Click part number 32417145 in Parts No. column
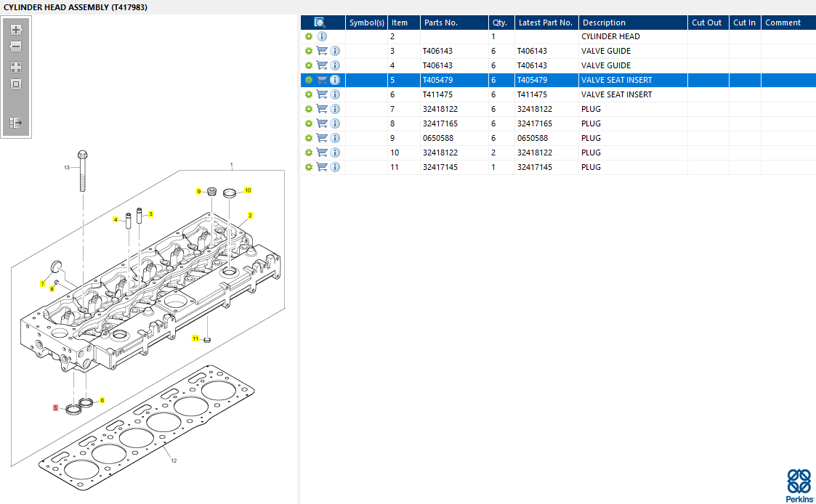The height and width of the screenshot is (504, 816). 440,168
